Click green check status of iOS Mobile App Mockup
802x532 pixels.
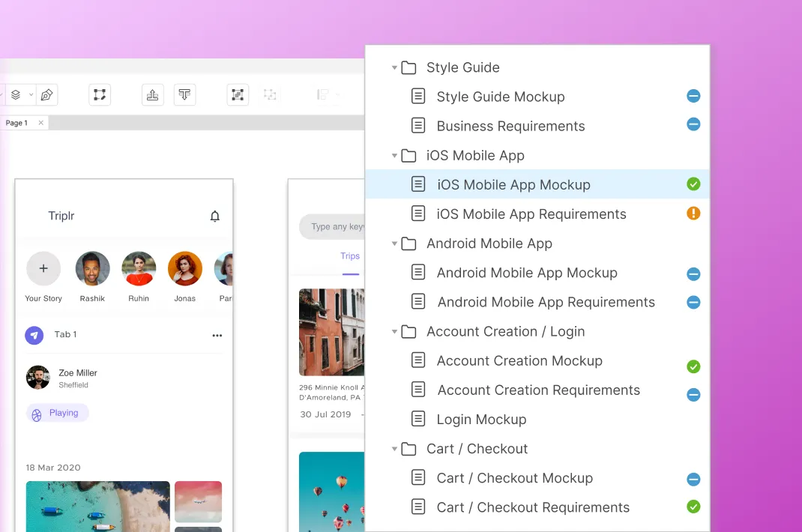click(693, 184)
